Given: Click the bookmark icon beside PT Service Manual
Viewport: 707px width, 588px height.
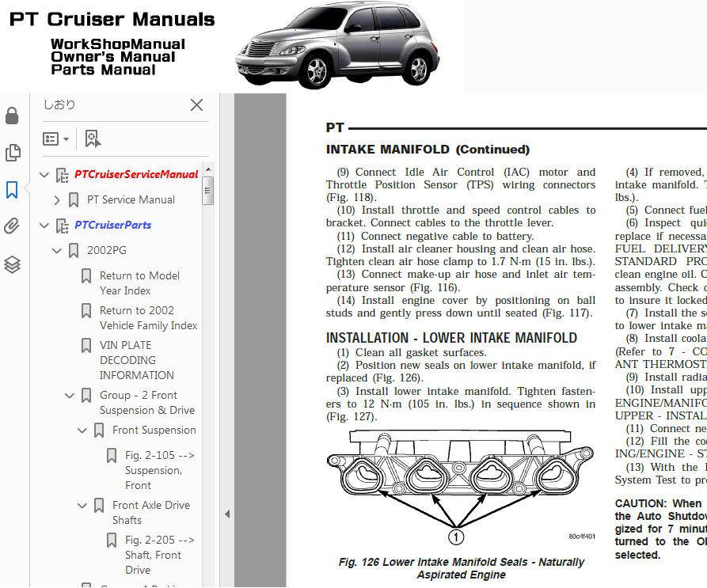Looking at the screenshot, I should pyautogui.click(x=74, y=200).
